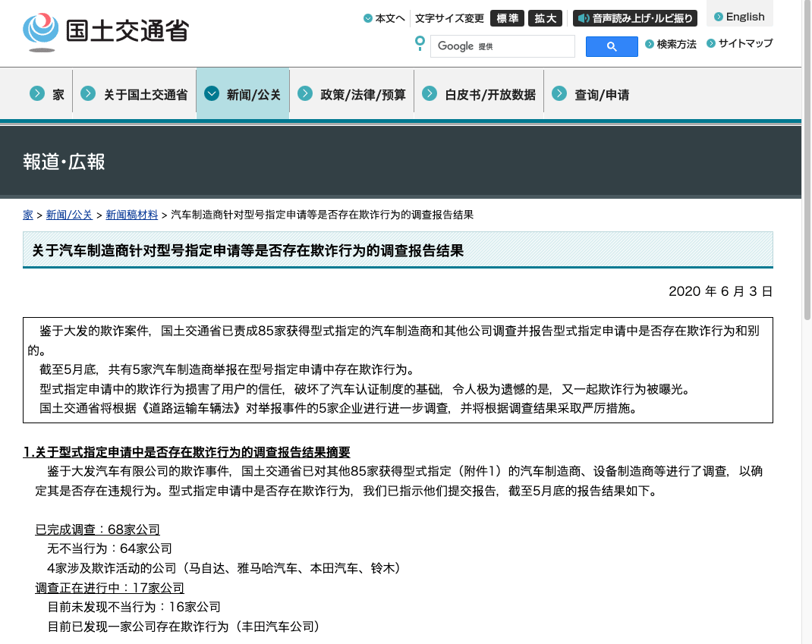
Task: Click the line mentioning 丰田汽车公司
Action: pyautogui.click(x=184, y=627)
